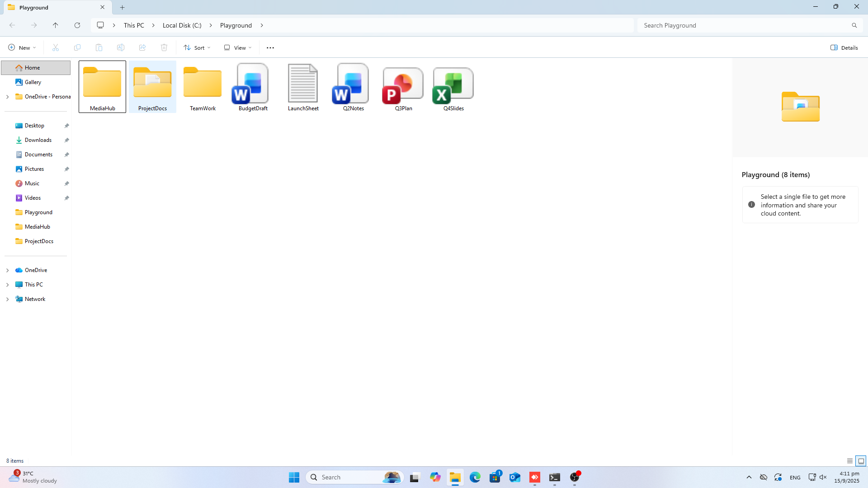The height and width of the screenshot is (488, 868).
Task: Click the Delete trash icon in toolbar
Action: click(164, 47)
